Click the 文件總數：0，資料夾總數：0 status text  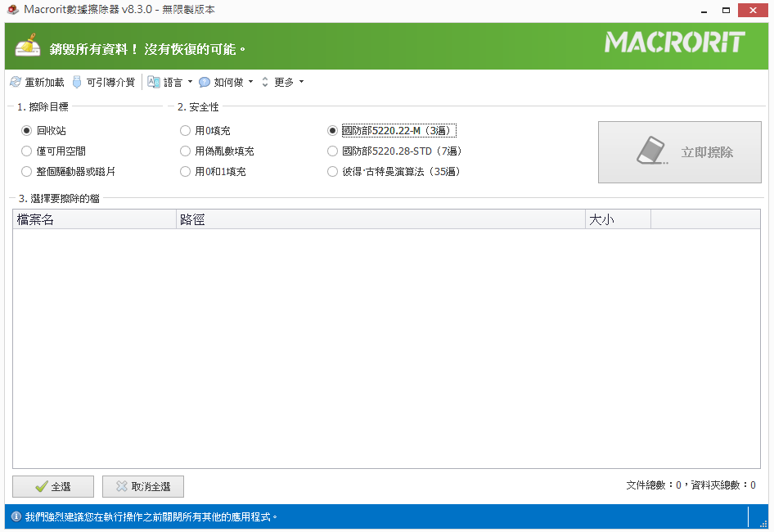[691, 485]
